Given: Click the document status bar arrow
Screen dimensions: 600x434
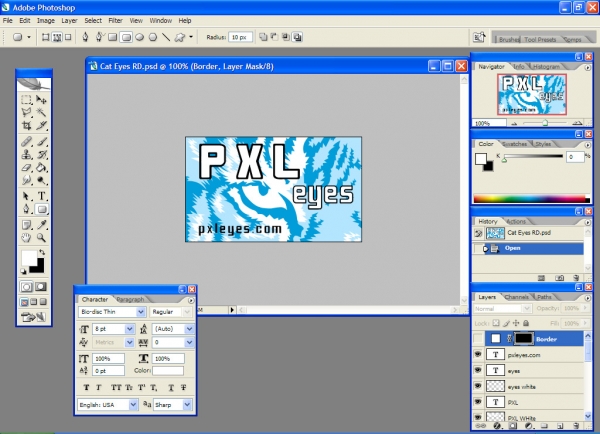Looking at the screenshot, I should (x=232, y=310).
